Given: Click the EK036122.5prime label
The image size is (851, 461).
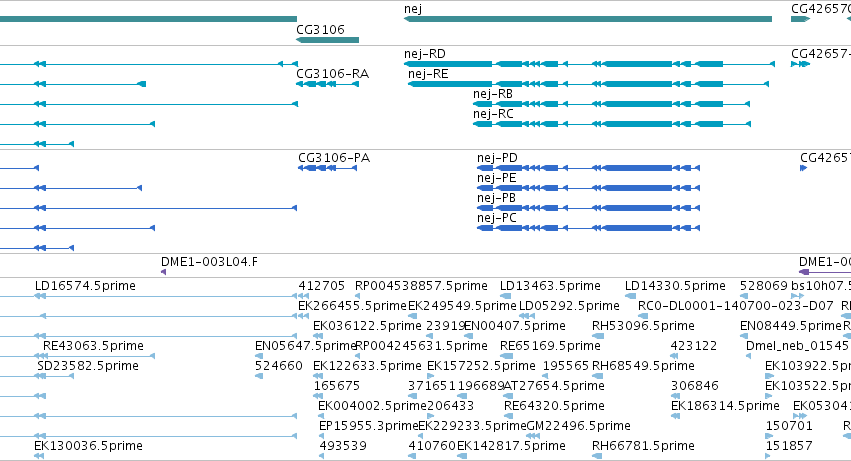Looking at the screenshot, I should coord(367,326).
